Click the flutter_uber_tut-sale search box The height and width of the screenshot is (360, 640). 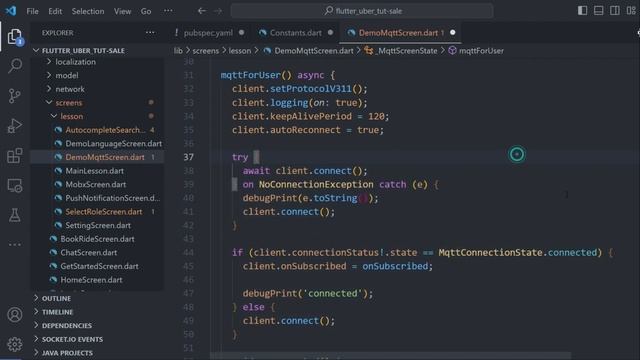coord(362,11)
